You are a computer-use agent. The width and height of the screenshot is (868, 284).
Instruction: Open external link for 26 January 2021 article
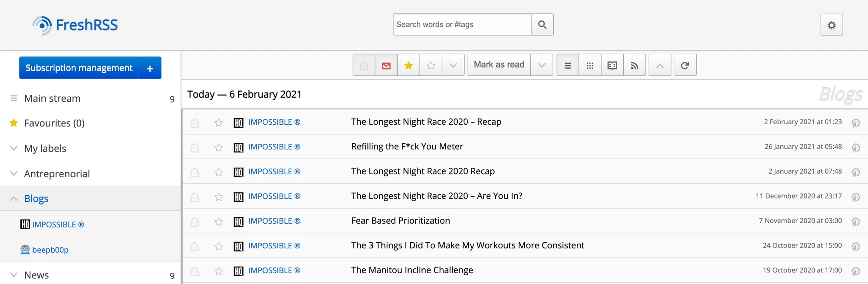point(855,148)
